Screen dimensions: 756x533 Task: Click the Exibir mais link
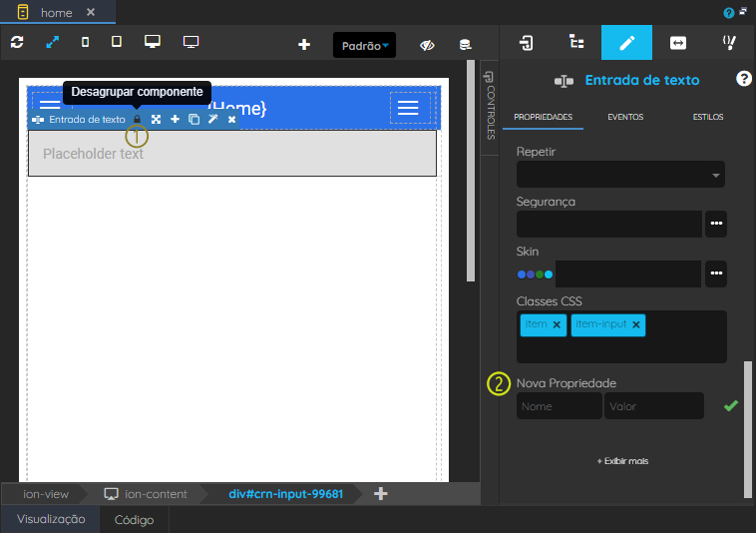[622, 461]
